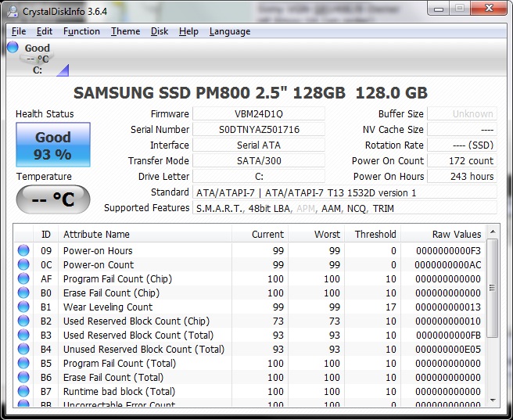Click the status orb for Program Fail Count (Chip)
The image size is (513, 420).
click(x=23, y=278)
